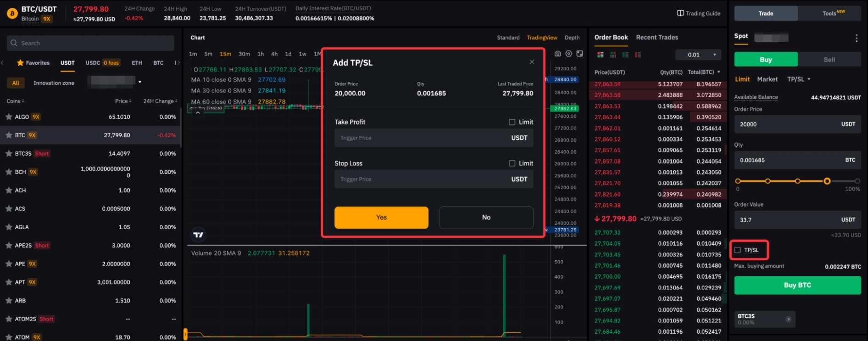The image size is (868, 341).
Task: Take a chart screenshot with camera icon
Action: [x=557, y=54]
